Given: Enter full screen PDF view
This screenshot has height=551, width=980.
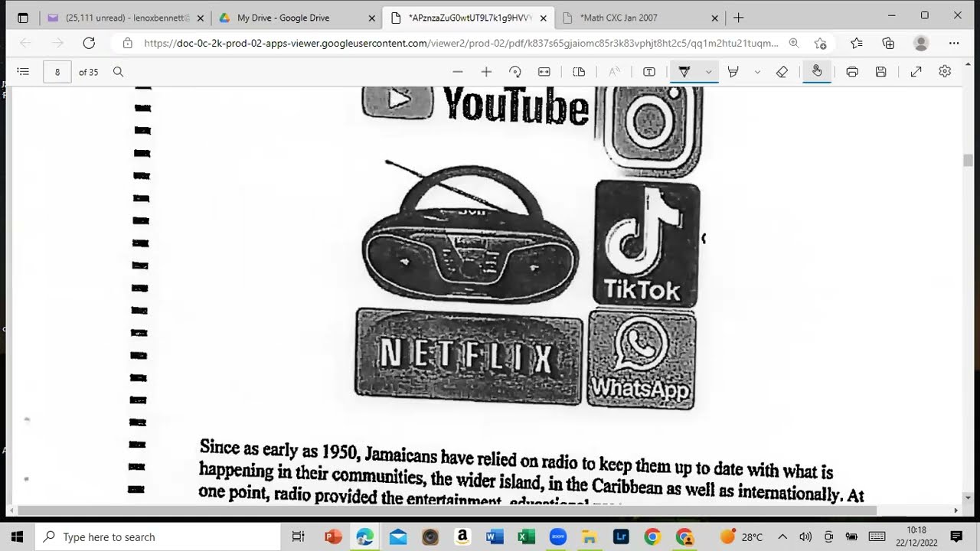Looking at the screenshot, I should pyautogui.click(x=916, y=72).
